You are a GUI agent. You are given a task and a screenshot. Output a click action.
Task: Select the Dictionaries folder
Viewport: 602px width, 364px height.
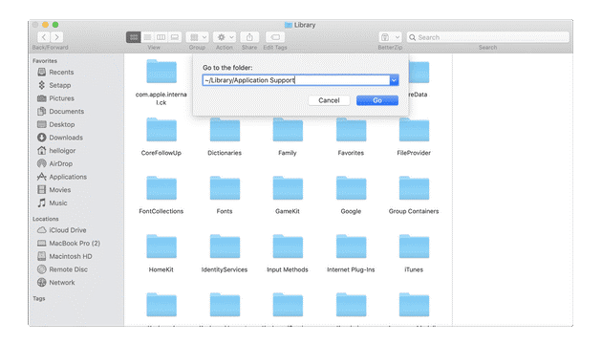tap(225, 130)
